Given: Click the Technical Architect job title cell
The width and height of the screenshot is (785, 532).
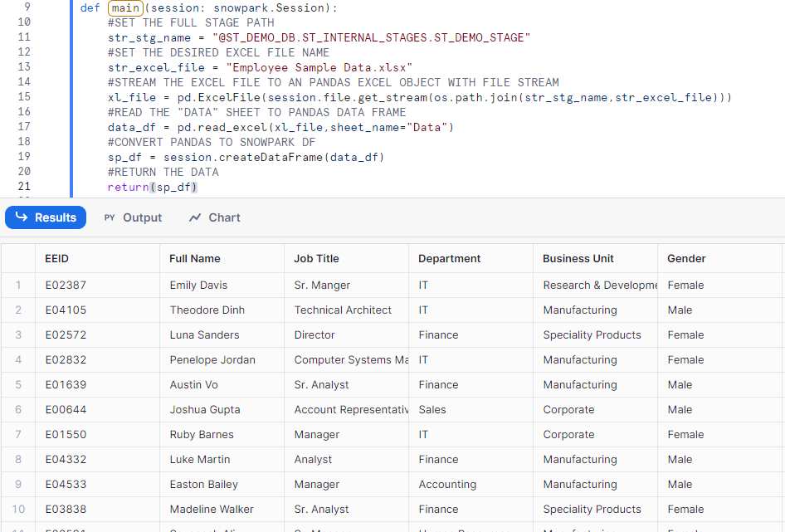Looking at the screenshot, I should tap(343, 310).
